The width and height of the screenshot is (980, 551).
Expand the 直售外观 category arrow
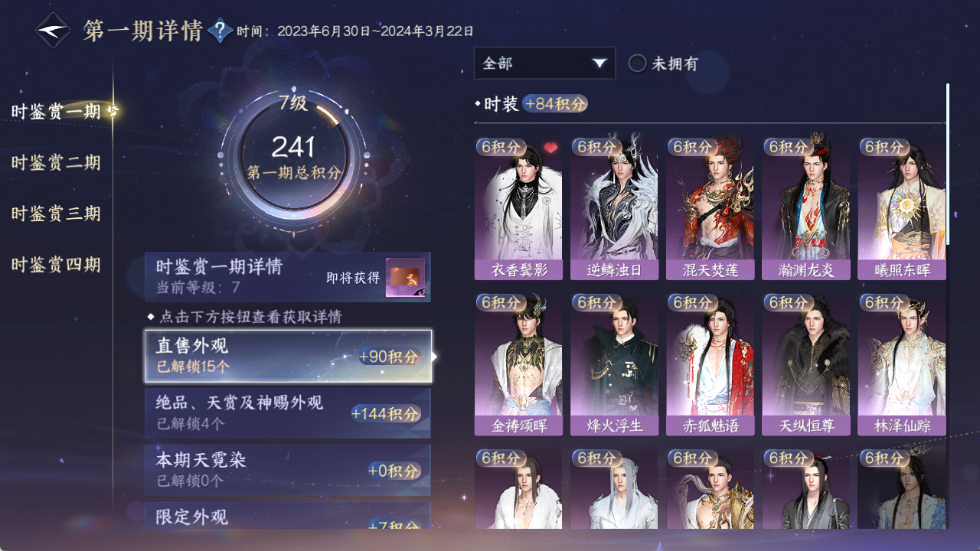point(435,357)
